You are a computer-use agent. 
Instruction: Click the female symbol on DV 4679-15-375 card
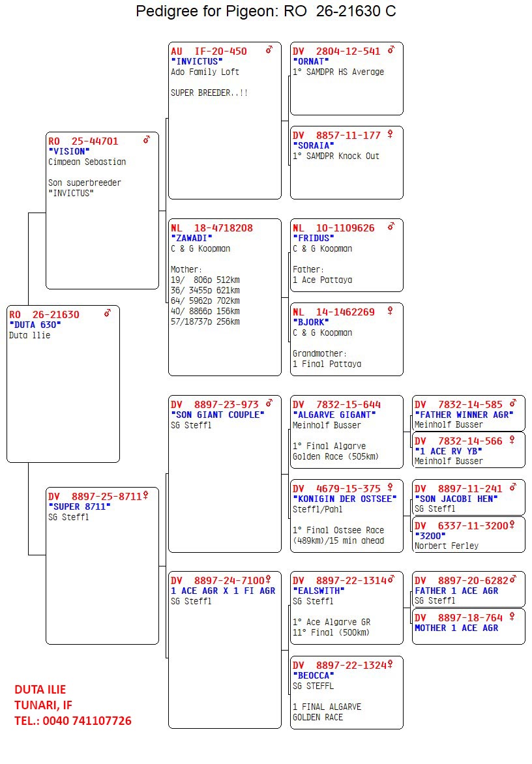391,487
